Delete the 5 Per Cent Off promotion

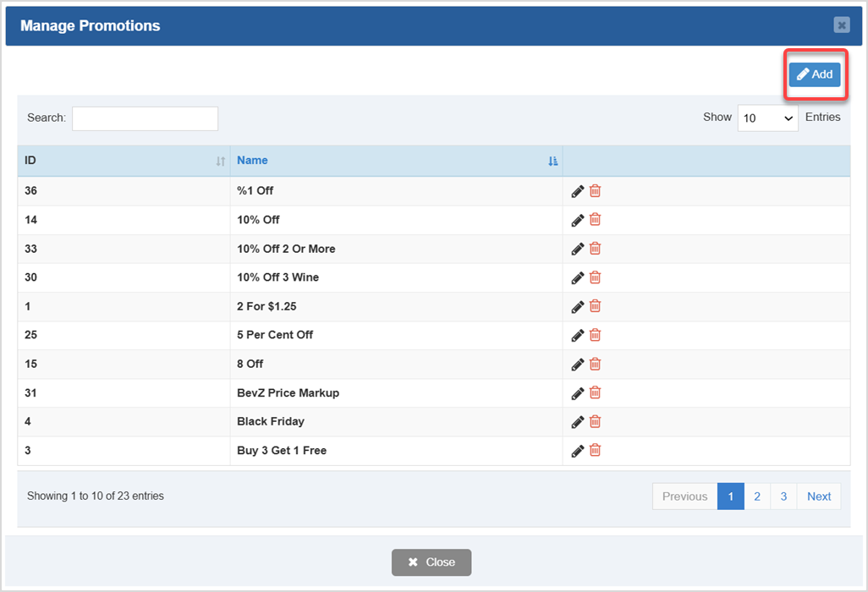coord(595,334)
